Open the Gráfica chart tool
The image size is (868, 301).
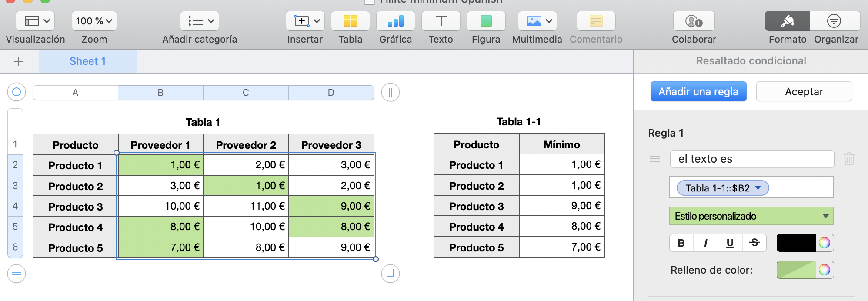395,21
